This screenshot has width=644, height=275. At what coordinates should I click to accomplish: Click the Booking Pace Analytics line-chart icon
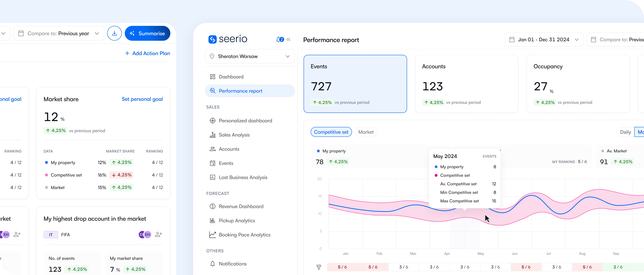click(x=213, y=235)
